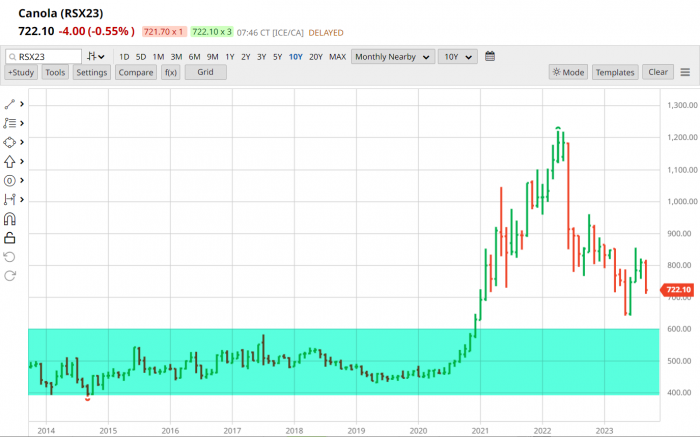
Task: Select the 3M time range
Action: [176, 57]
